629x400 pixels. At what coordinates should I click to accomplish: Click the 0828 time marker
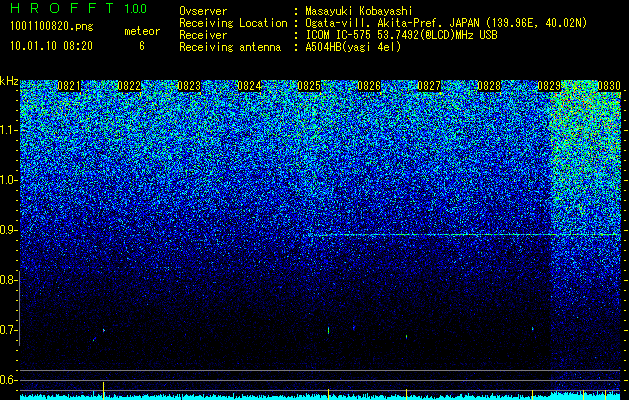click(489, 86)
